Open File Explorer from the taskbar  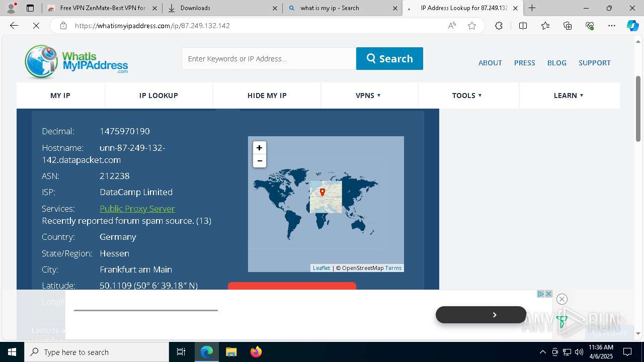(231, 352)
